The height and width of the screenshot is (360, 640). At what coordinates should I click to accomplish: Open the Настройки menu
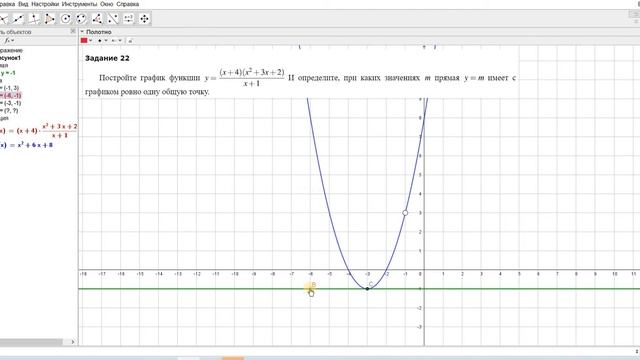pos(45,4)
